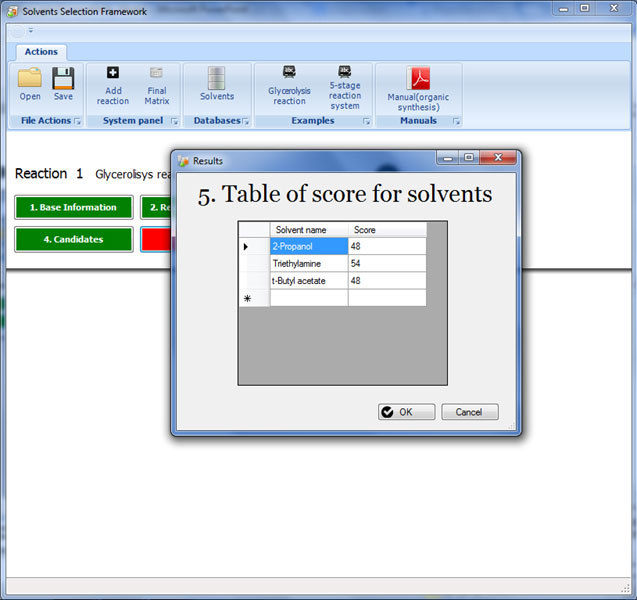Click the 4. Candidates step button
Image resolution: width=637 pixels, height=600 pixels.
coord(73,240)
